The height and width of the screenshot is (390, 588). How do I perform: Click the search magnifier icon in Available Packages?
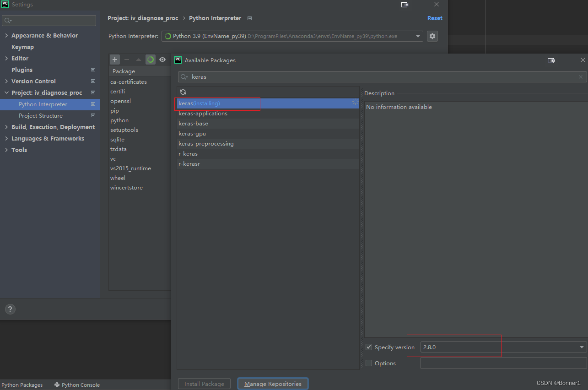(184, 77)
